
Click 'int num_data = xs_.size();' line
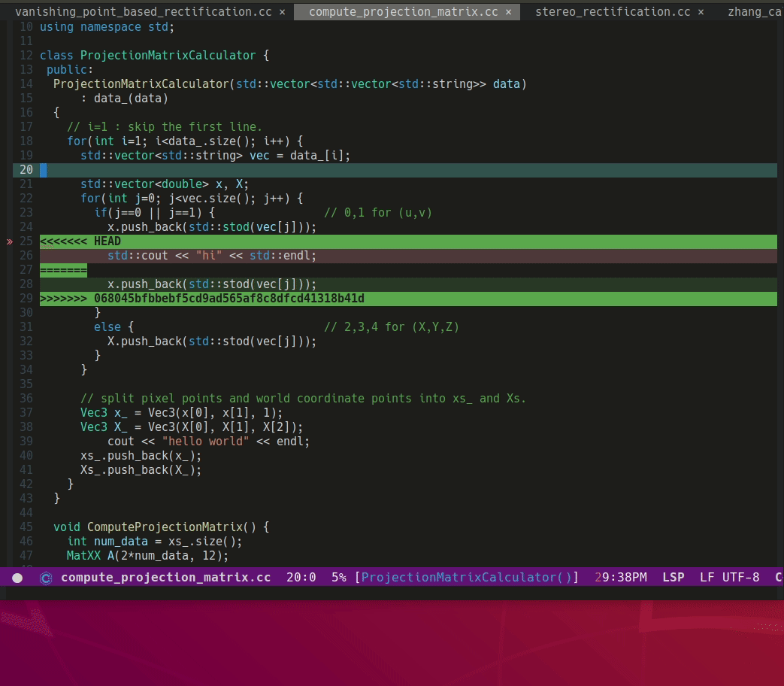coord(155,542)
